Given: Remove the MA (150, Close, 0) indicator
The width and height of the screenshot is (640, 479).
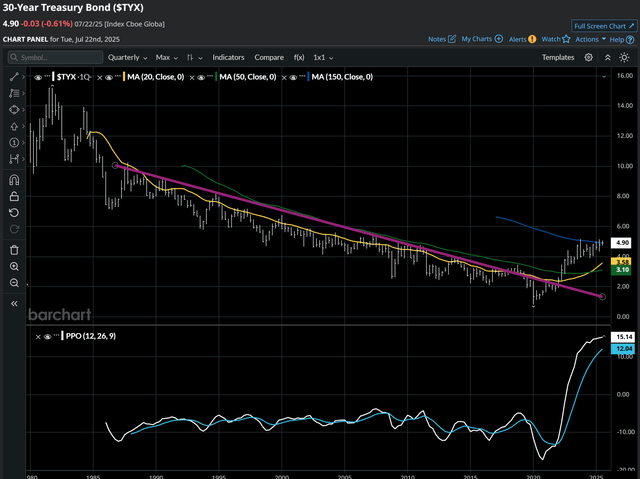Looking at the screenshot, I should (x=284, y=77).
